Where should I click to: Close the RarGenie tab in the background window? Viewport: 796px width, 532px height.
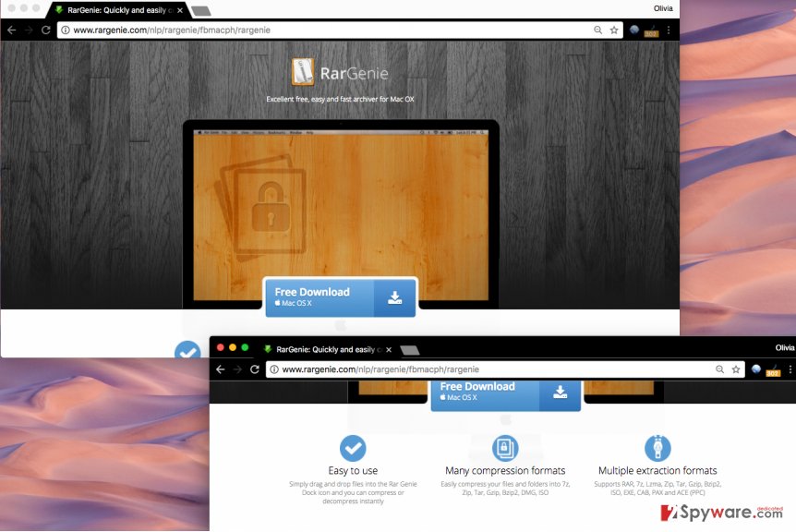click(180, 10)
